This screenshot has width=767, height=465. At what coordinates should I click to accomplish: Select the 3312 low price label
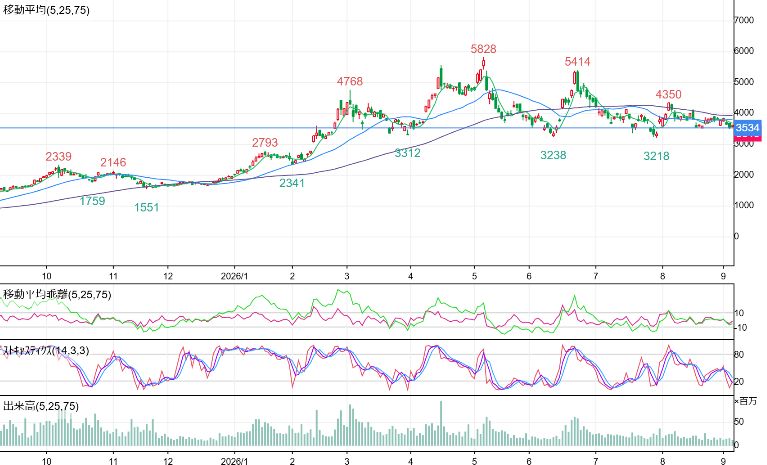point(407,153)
